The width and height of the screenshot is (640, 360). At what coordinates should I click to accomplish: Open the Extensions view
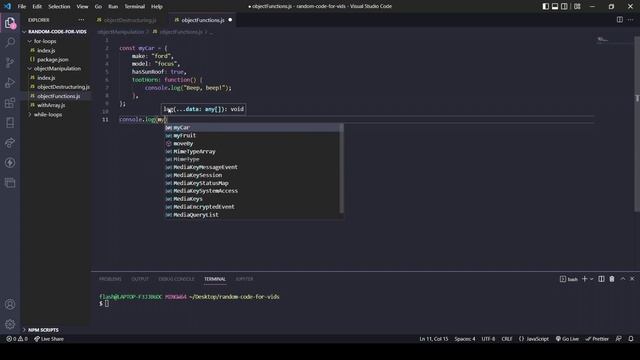(x=10, y=102)
